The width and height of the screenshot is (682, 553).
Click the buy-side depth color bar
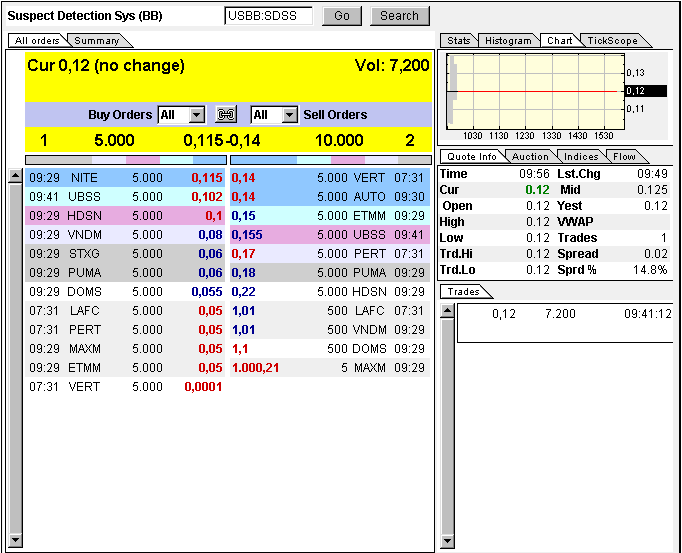(x=125, y=159)
